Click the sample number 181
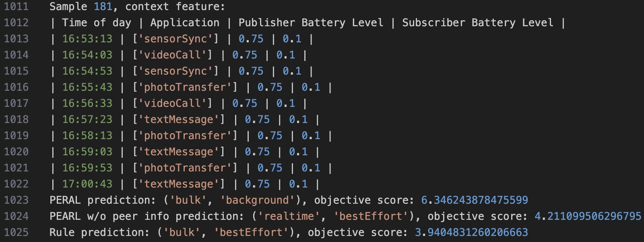This screenshot has height=242, width=644. click(103, 6)
